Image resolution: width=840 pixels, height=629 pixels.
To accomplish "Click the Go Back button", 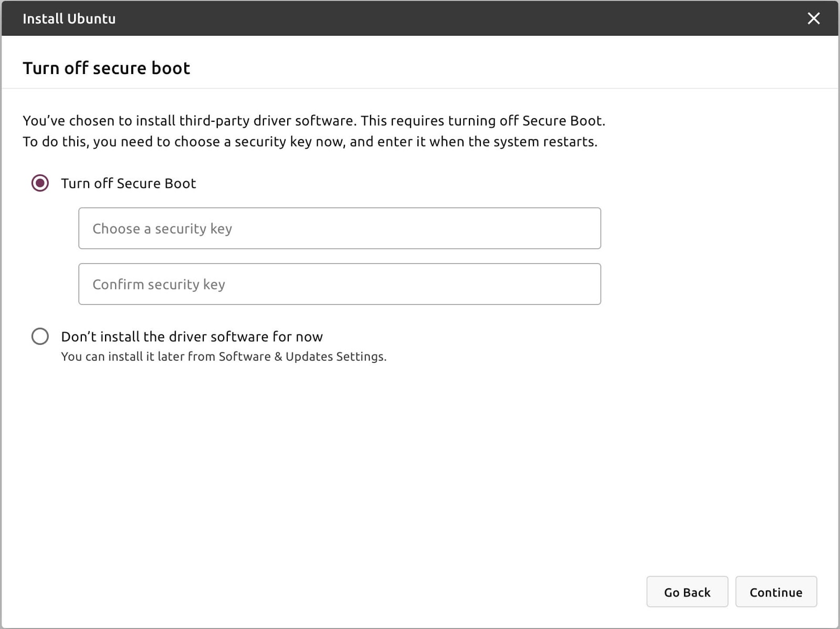I will click(x=687, y=592).
